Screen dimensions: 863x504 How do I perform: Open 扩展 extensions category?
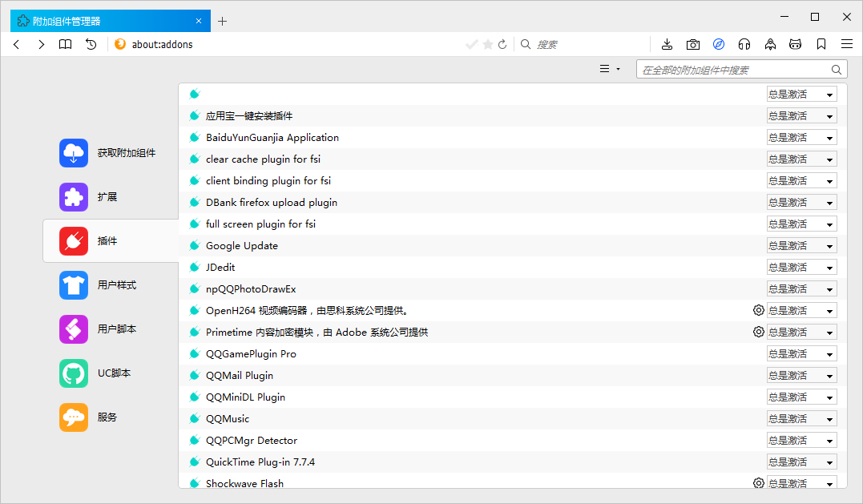[110, 197]
